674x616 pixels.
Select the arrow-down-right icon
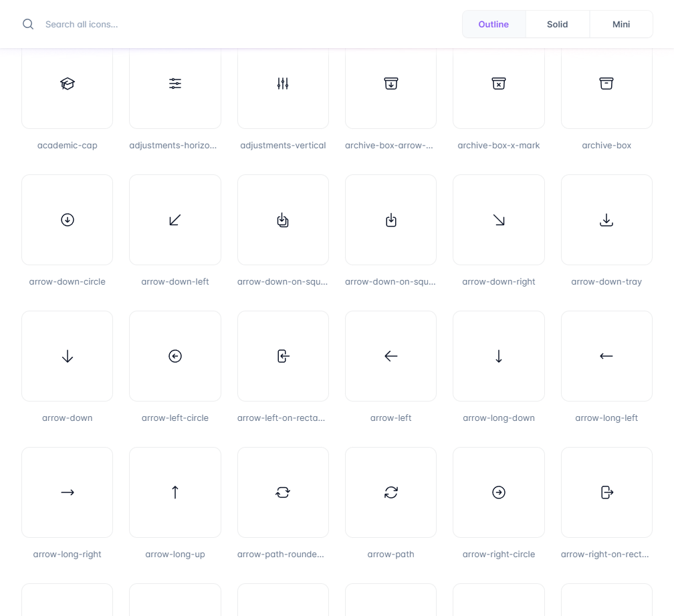pos(498,220)
